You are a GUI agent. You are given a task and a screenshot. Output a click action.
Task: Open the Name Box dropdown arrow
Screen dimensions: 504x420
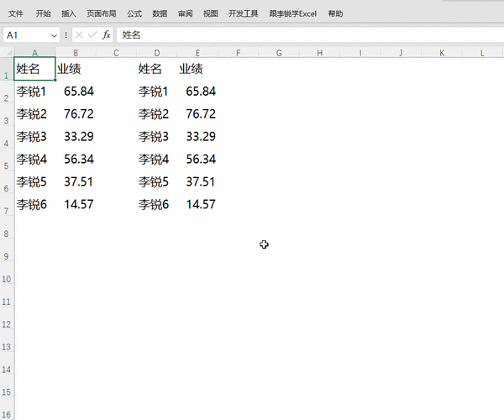click(55, 35)
